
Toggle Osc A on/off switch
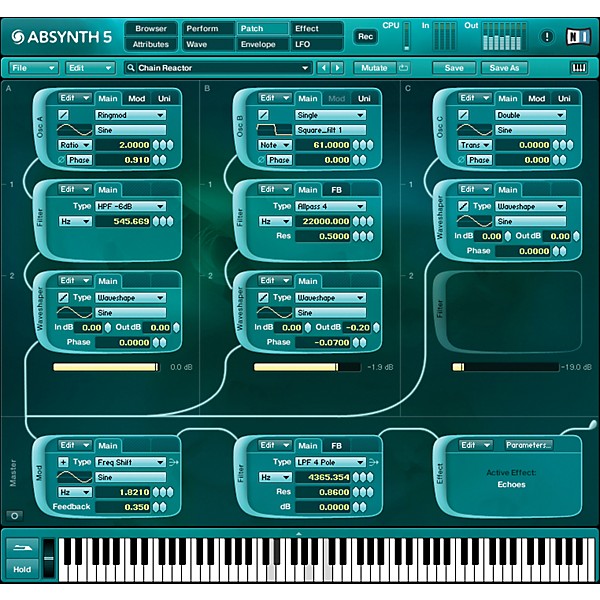point(64,115)
